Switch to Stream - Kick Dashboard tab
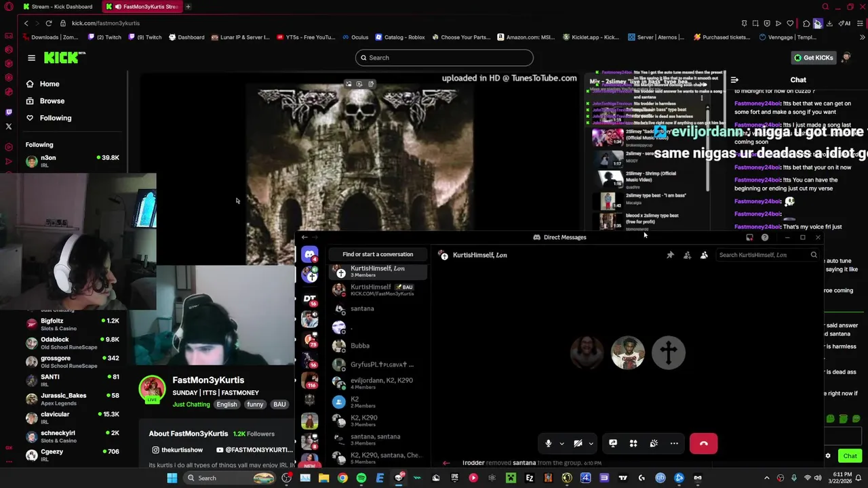This screenshot has height=488, width=868. click(x=58, y=7)
